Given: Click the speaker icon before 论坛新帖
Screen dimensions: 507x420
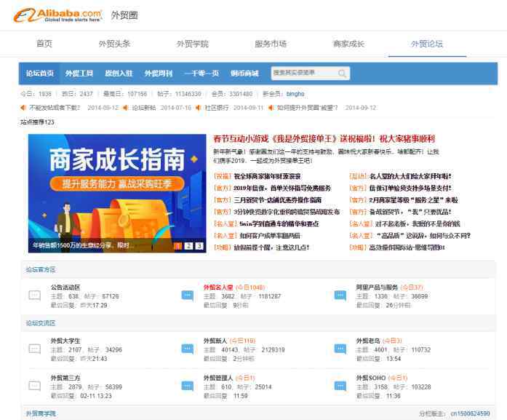Looking at the screenshot, I should [x=126, y=108].
